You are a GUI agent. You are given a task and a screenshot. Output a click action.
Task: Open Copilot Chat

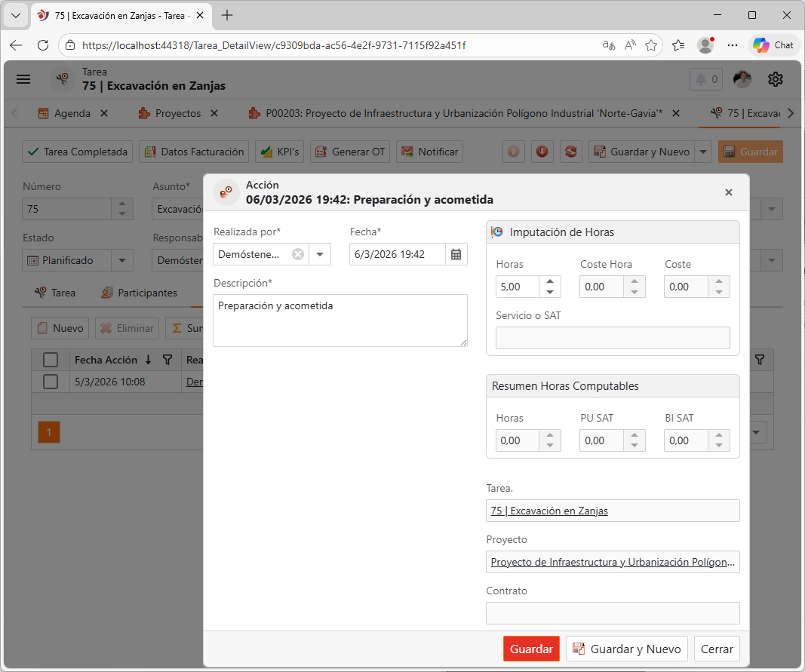coord(773,45)
